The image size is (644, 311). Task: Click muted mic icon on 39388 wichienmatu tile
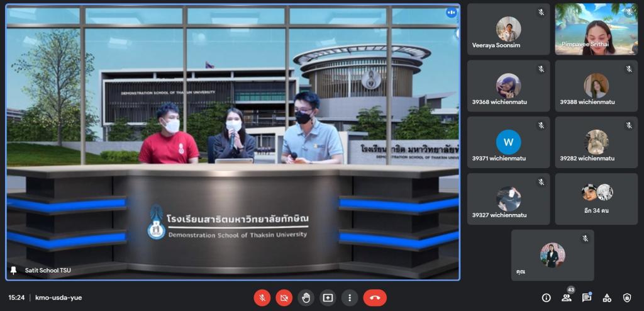click(x=629, y=69)
